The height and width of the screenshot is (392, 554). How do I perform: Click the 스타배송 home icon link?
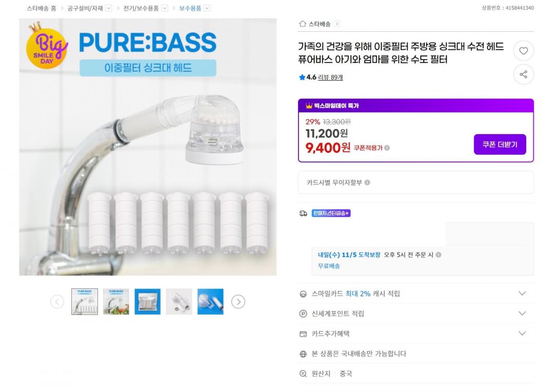(319, 24)
